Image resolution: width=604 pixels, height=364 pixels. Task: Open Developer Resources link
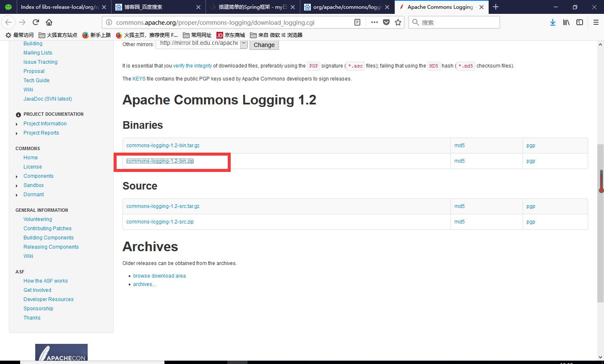tap(49, 299)
